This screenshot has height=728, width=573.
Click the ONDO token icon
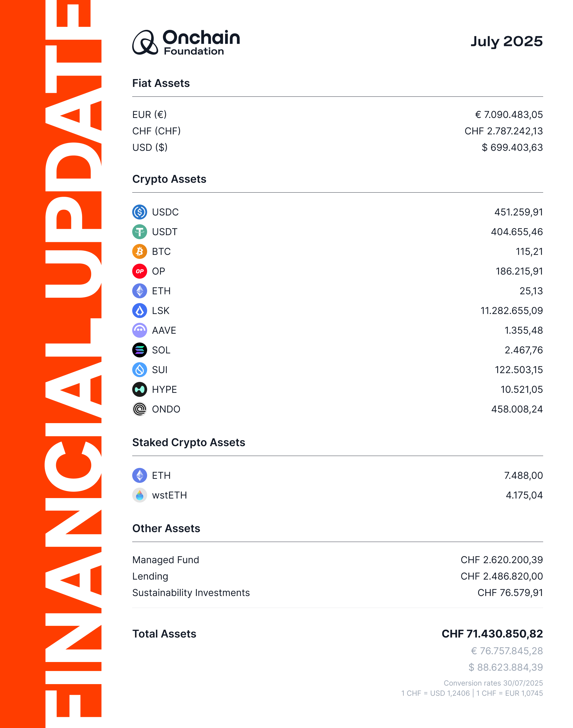tap(140, 409)
